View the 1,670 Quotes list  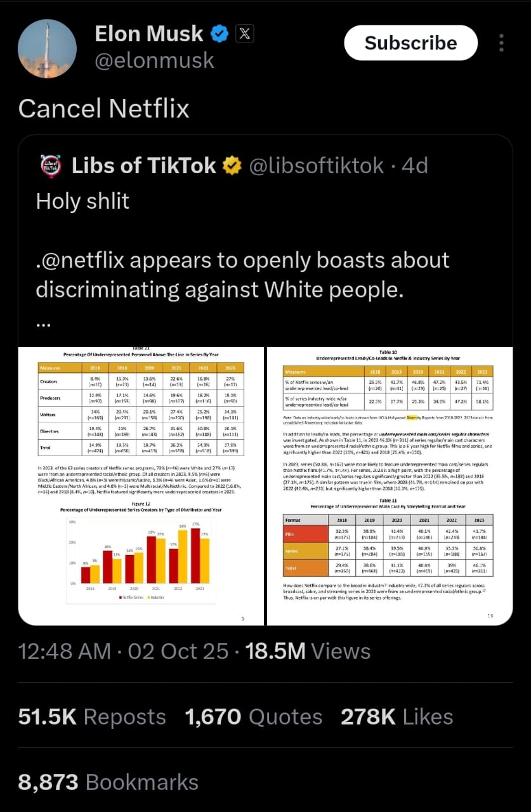click(x=253, y=717)
